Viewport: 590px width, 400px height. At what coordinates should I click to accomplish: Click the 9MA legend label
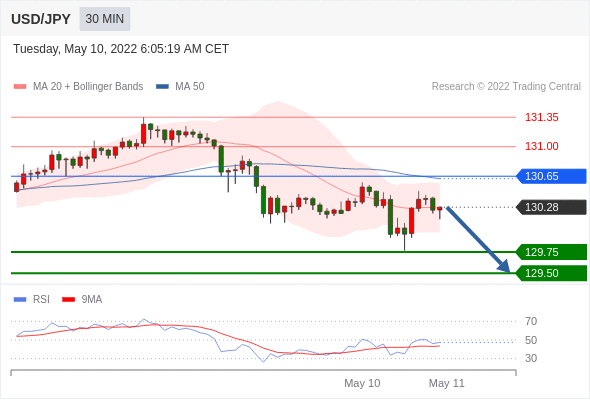tap(92, 300)
